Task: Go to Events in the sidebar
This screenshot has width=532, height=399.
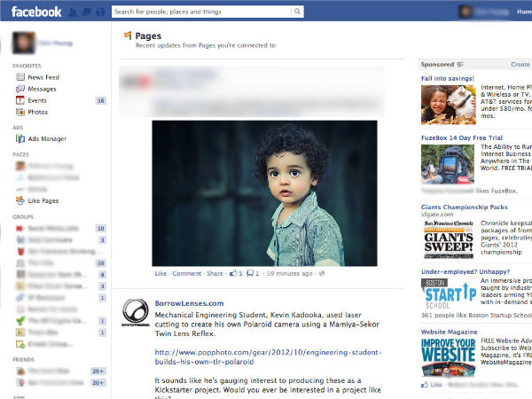Action: click(37, 100)
